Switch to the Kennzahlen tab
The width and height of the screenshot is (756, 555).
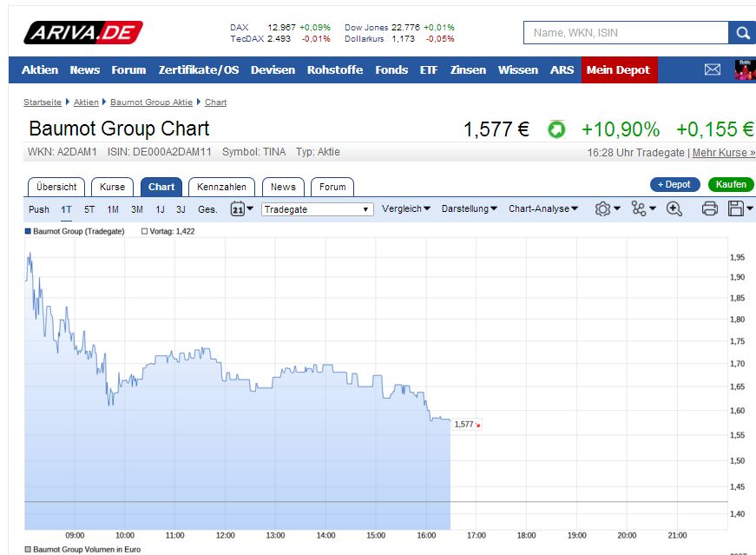pyautogui.click(x=221, y=187)
